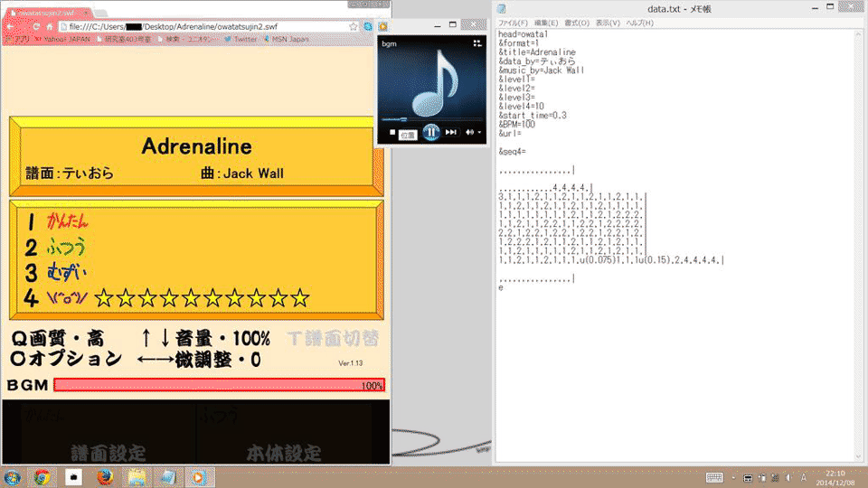Click the &title=Adrenaline line in Notepad
Image resolution: width=868 pixels, height=488 pixels.
point(537,52)
